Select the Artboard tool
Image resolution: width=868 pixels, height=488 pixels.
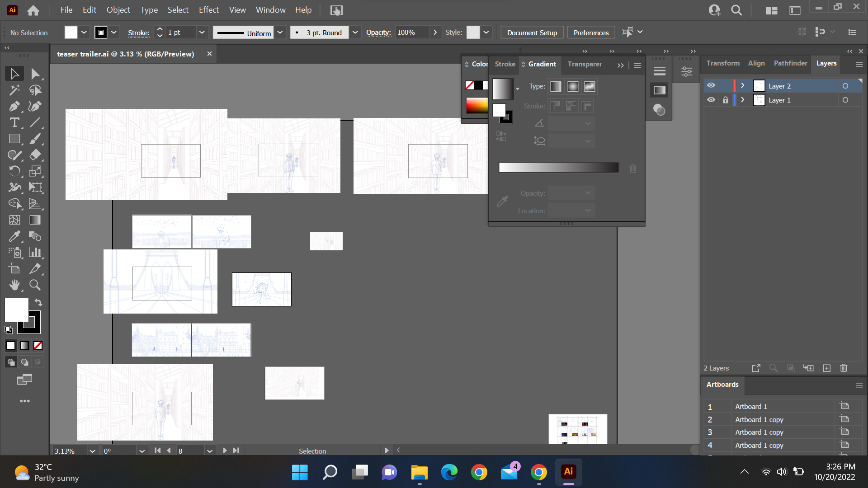coord(14,269)
